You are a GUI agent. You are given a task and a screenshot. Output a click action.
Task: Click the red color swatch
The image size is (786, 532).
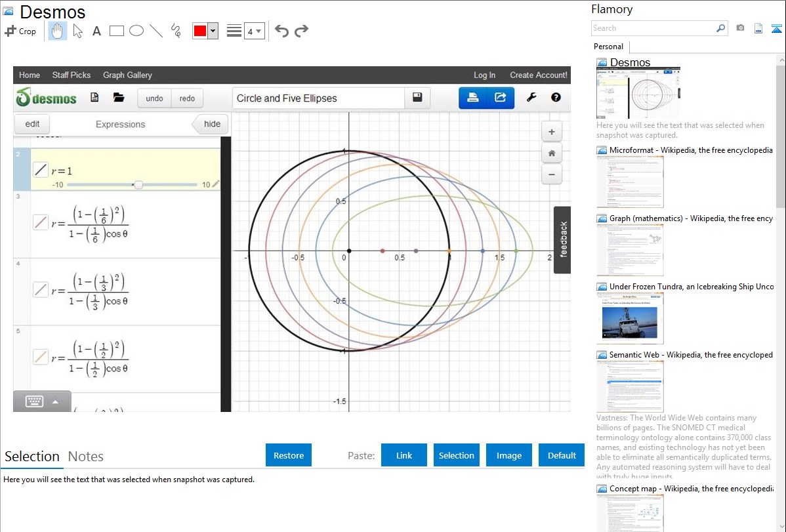(200, 31)
